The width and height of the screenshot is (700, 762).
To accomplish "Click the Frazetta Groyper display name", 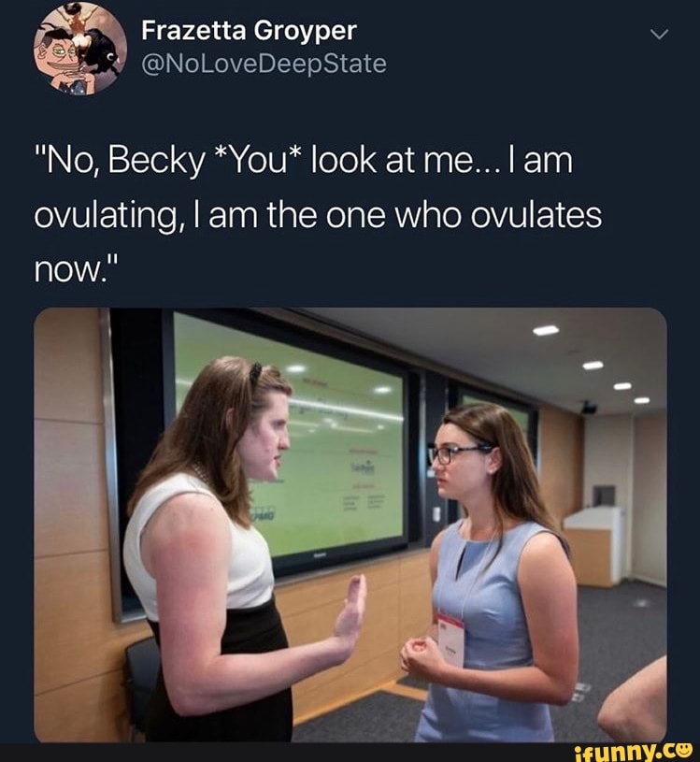I will pos(249,31).
